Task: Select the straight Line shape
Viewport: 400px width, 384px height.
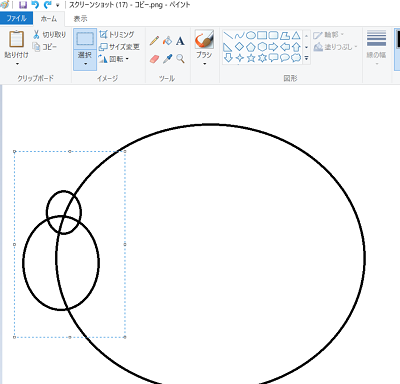Action: [x=228, y=35]
